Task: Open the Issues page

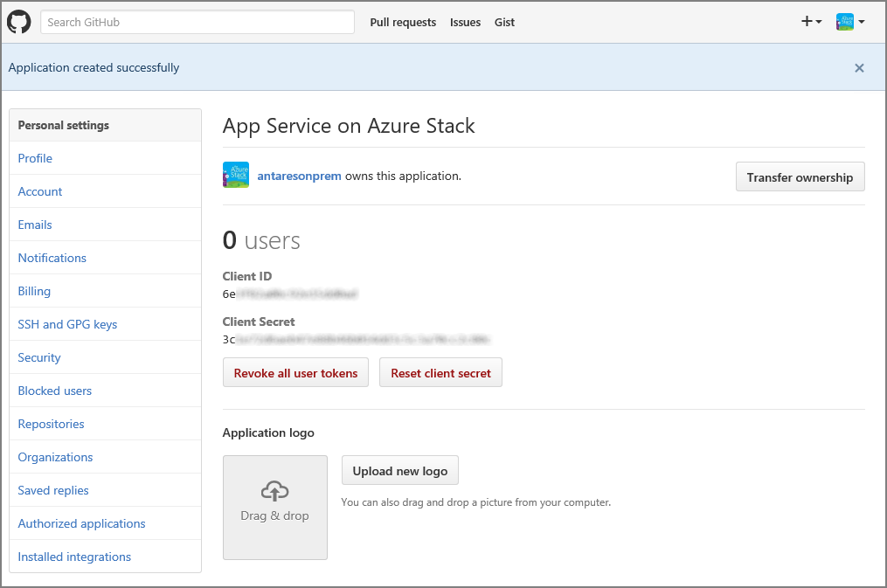Action: click(465, 22)
